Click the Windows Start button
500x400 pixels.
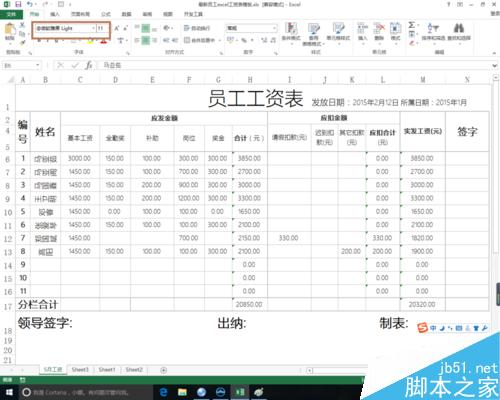[9, 392]
